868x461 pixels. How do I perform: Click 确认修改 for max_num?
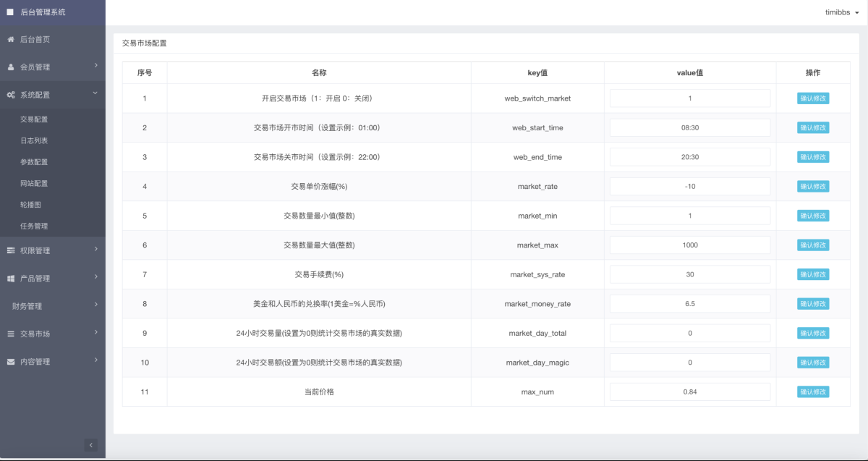pos(813,392)
